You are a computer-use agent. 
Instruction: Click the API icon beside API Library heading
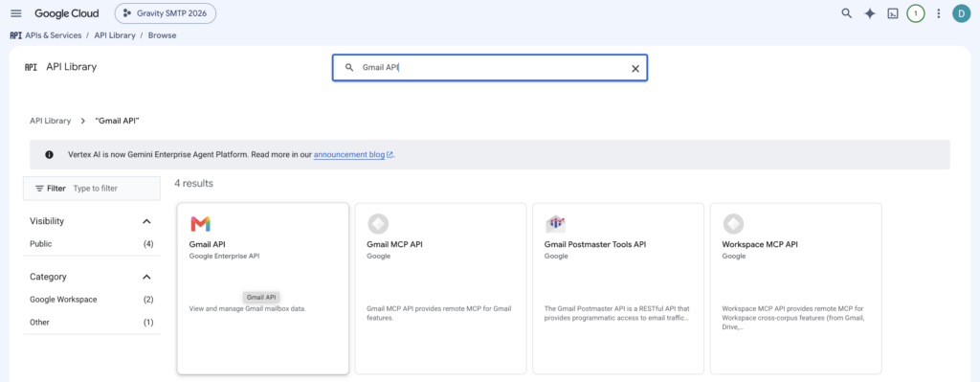point(31,68)
